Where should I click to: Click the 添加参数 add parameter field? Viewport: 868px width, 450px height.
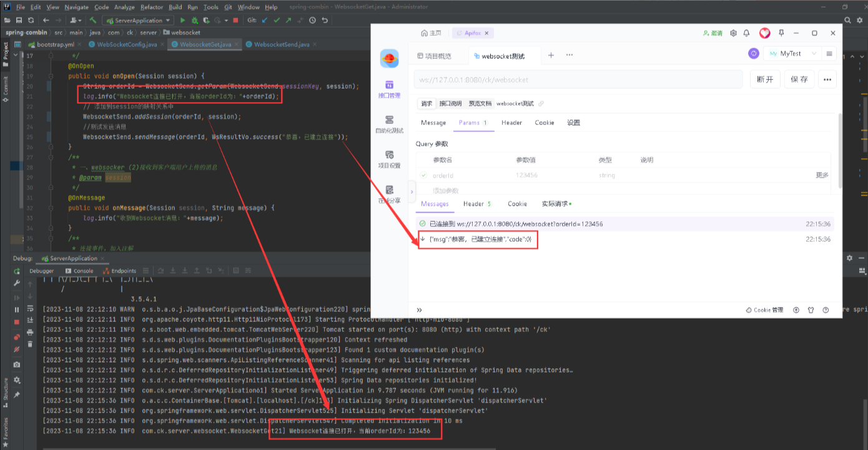(x=446, y=191)
